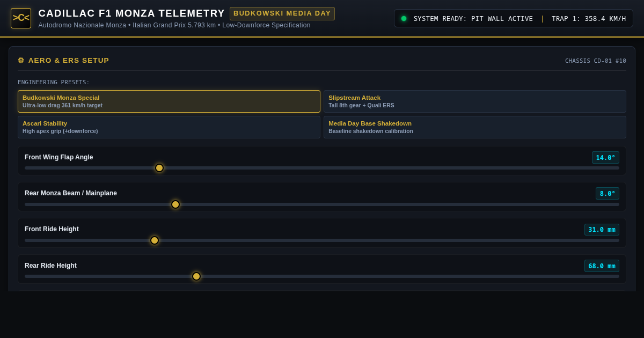
Task: Click the gear icon beside Aero & ERS Setup
Action: point(21,61)
